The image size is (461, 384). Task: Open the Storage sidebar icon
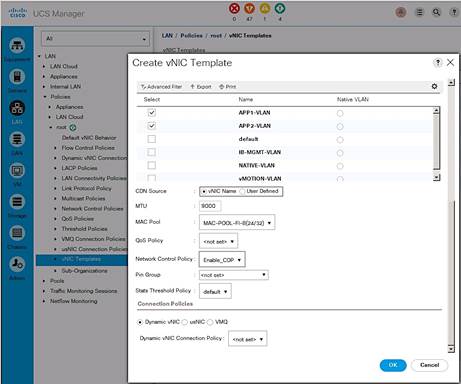[17, 202]
